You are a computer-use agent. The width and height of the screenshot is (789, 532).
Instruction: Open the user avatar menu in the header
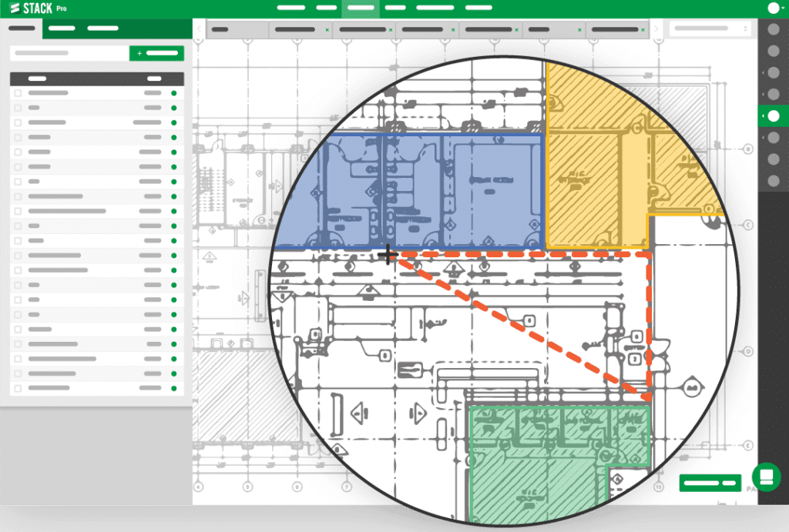click(x=774, y=8)
